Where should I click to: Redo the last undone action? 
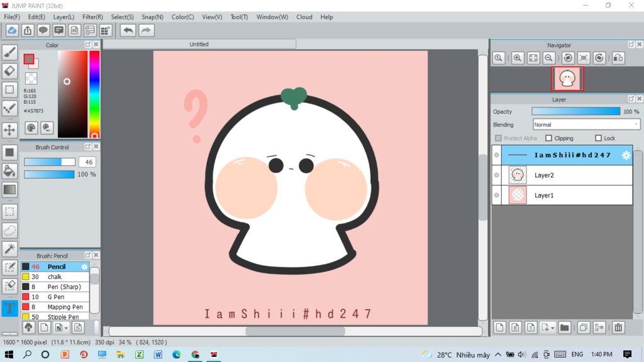[146, 30]
